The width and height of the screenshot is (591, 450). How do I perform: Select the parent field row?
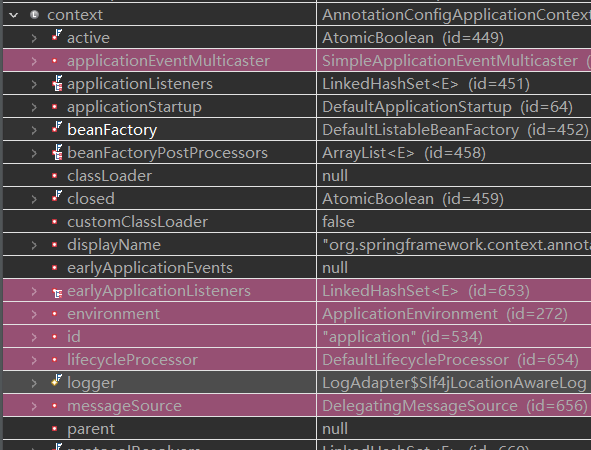tap(297, 429)
